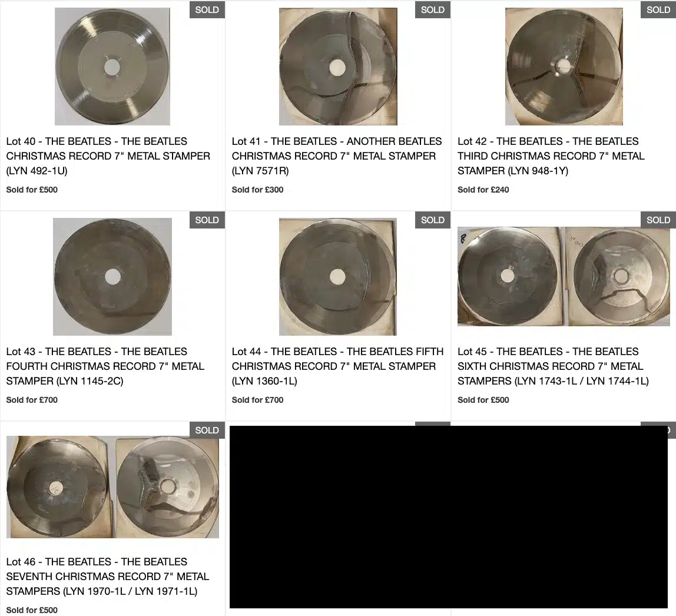The image size is (676, 616).
Task: Click the Lot 42 'Sold for £240' price text
Action: coord(483,190)
